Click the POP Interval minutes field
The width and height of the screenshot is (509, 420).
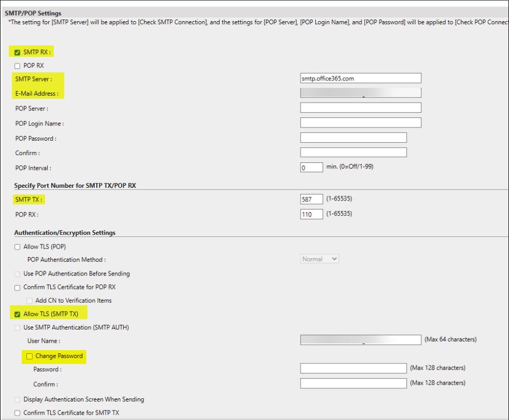(x=311, y=168)
